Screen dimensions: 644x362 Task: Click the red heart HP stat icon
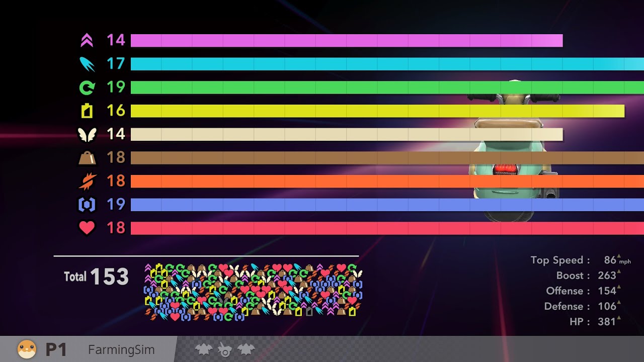(87, 228)
